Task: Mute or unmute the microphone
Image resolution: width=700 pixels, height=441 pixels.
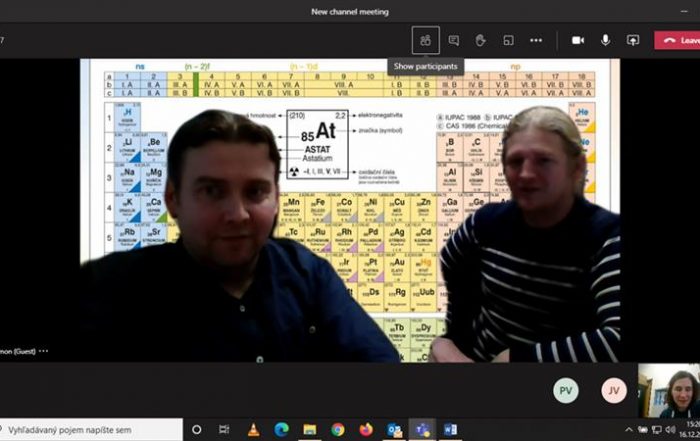Action: pos(605,40)
